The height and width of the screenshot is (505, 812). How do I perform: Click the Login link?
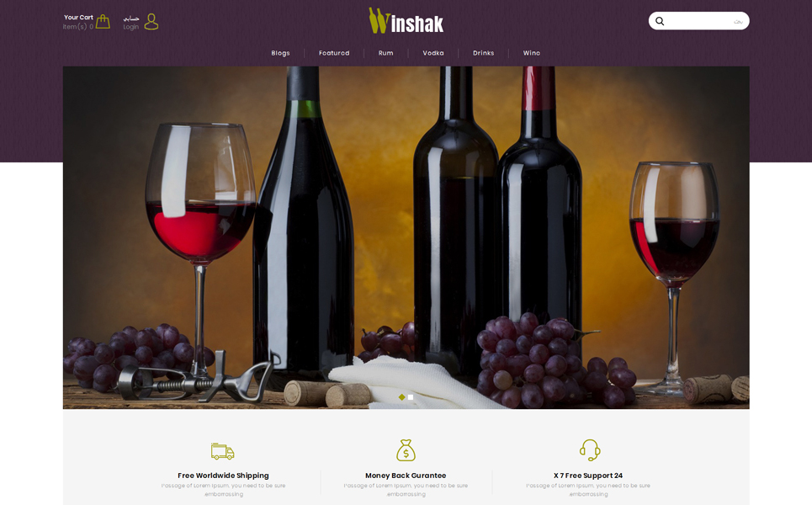tap(131, 27)
